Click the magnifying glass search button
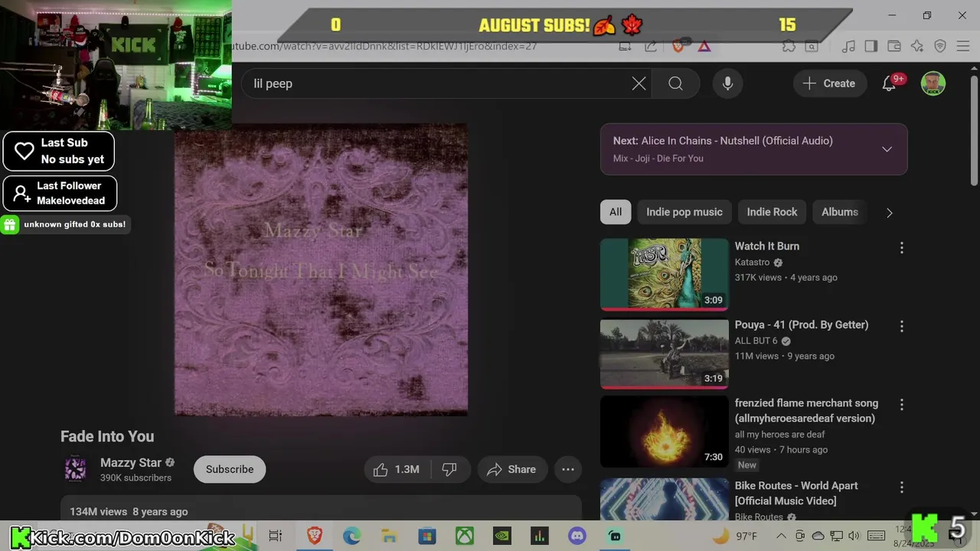 tap(675, 83)
